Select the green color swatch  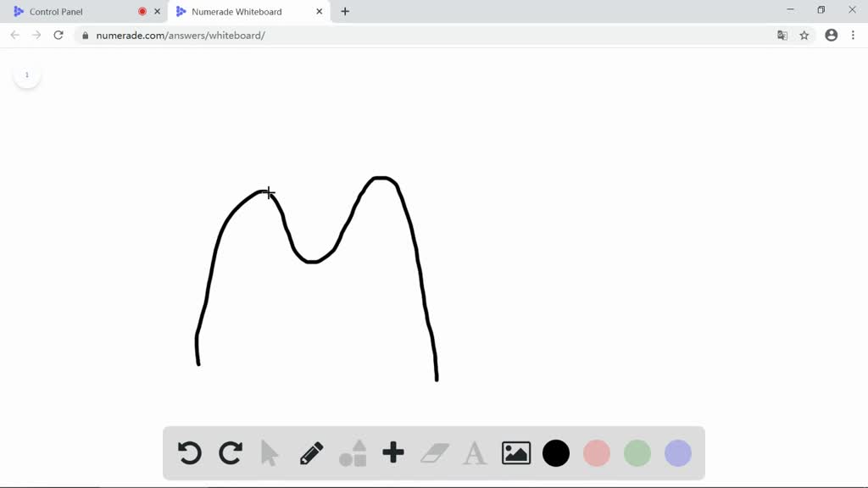pos(637,452)
